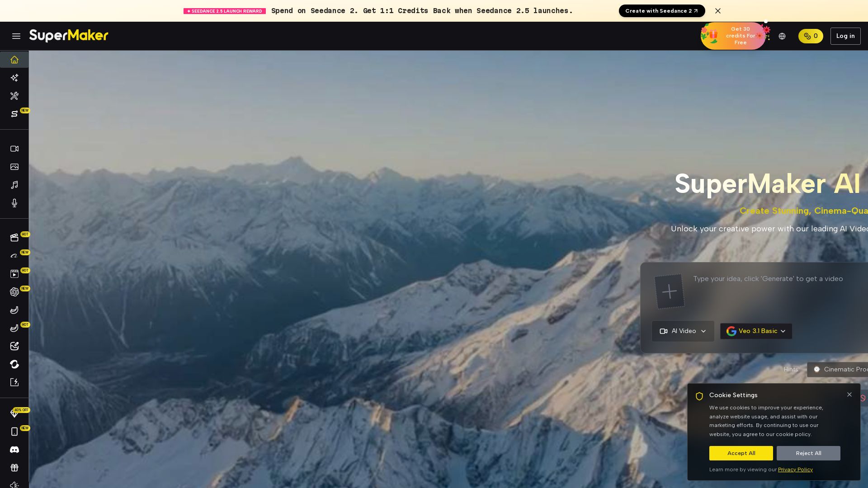The image size is (868, 488).
Task: Open the clapperboard HOT sidebar icon
Action: pos(14,238)
